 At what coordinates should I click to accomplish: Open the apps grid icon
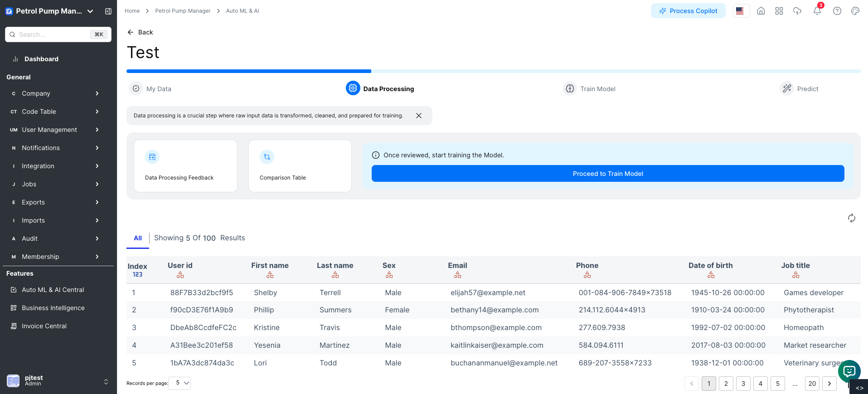tap(779, 11)
